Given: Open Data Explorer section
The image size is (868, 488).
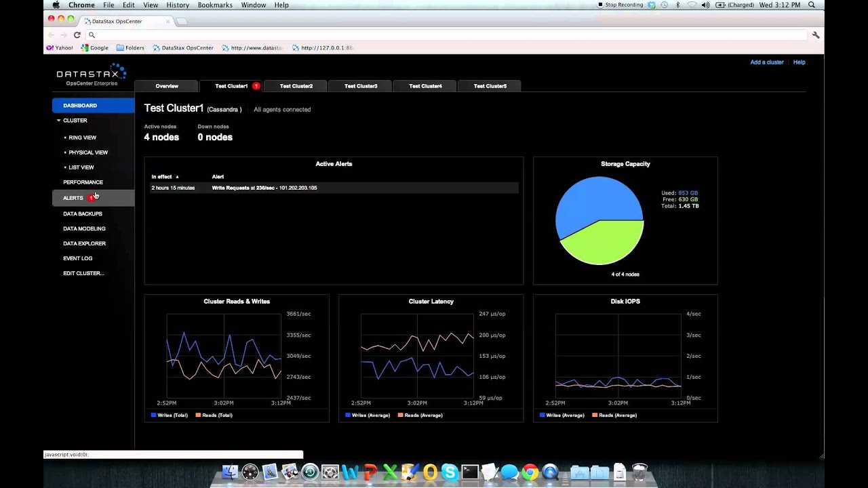Looking at the screenshot, I should coord(84,243).
